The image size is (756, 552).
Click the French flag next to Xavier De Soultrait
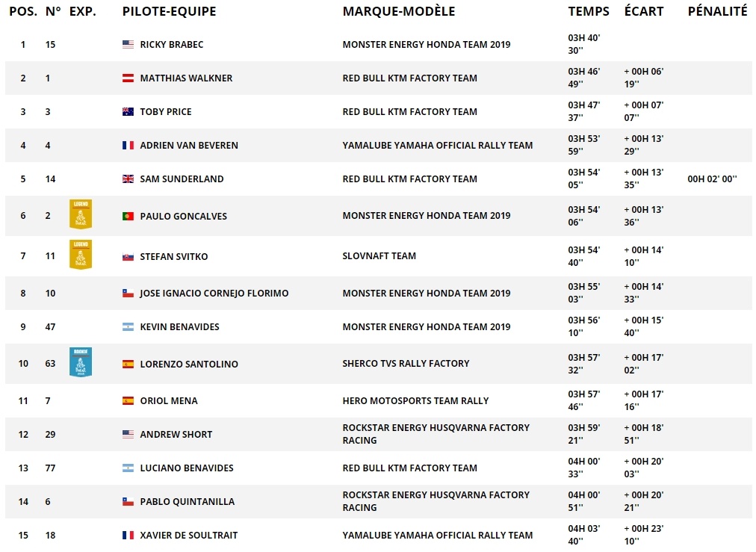(128, 535)
